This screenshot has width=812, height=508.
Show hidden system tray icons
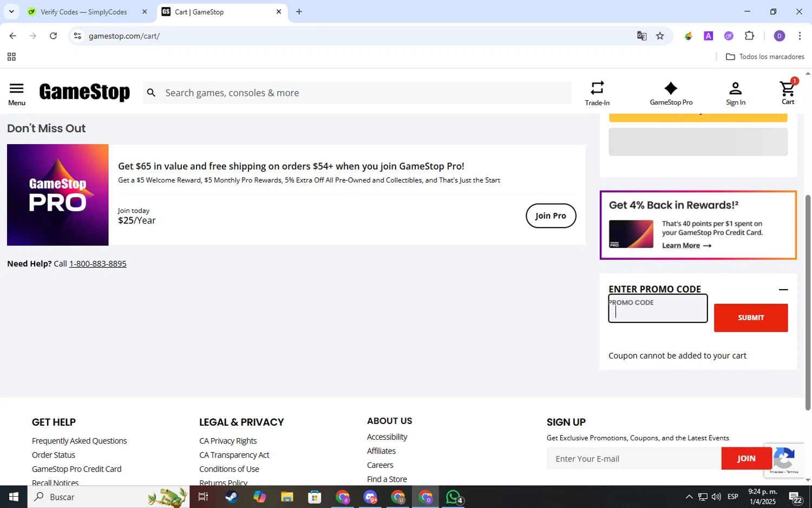(689, 497)
